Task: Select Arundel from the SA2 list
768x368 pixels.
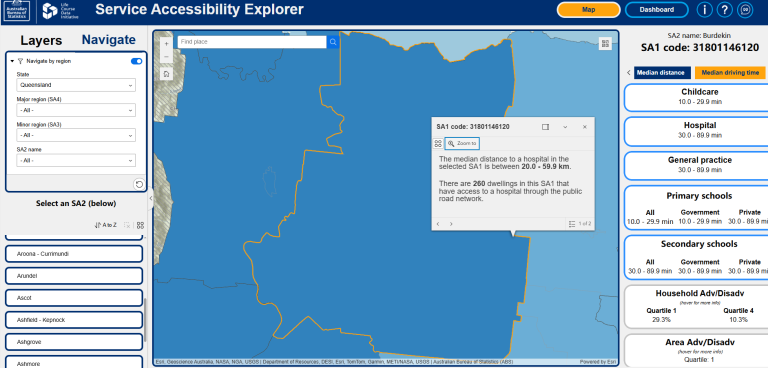Action: [74, 276]
